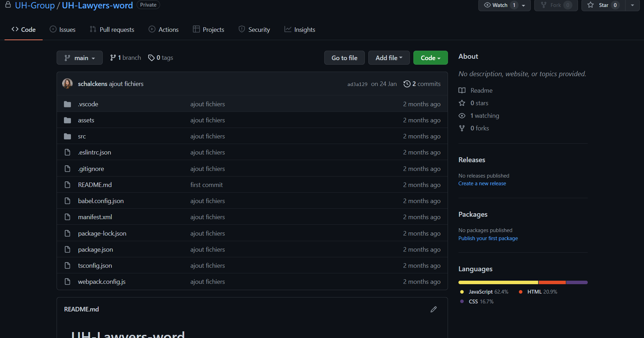
Task: Click the JavaScript 62.4% language entry
Action: click(x=484, y=292)
